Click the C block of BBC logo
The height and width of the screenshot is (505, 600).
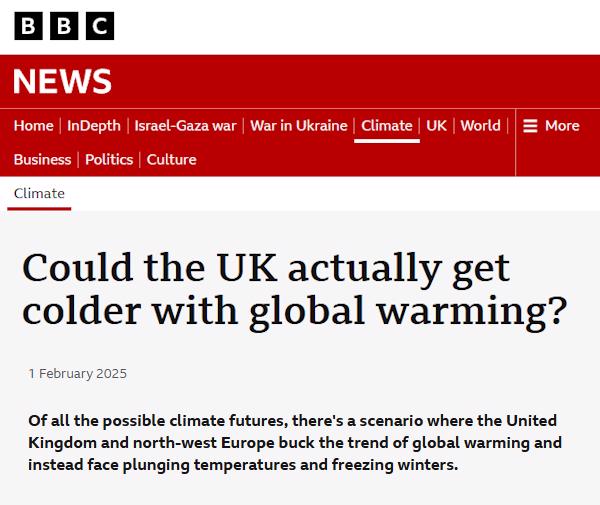point(99,26)
